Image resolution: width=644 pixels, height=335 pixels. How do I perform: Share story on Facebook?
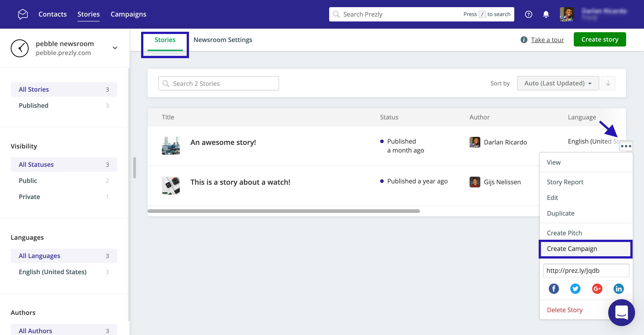tap(554, 289)
